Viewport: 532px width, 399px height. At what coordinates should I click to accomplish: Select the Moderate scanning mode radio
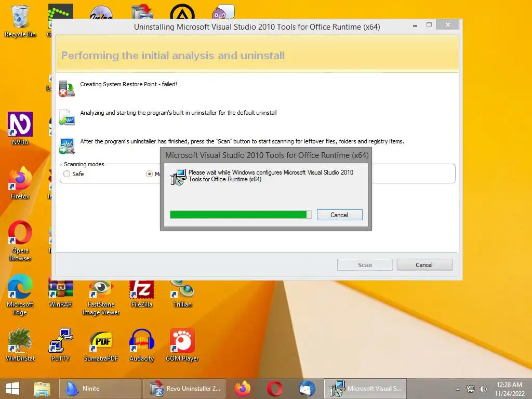click(x=149, y=174)
